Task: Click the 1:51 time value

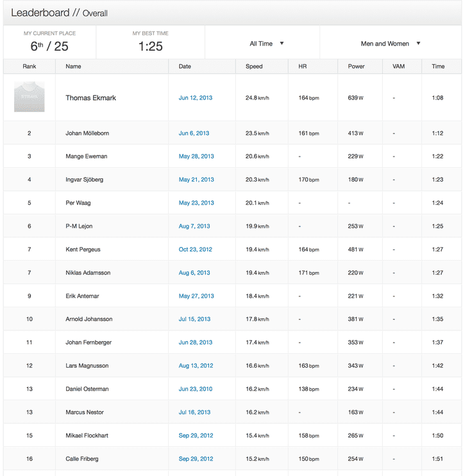Action: click(437, 459)
